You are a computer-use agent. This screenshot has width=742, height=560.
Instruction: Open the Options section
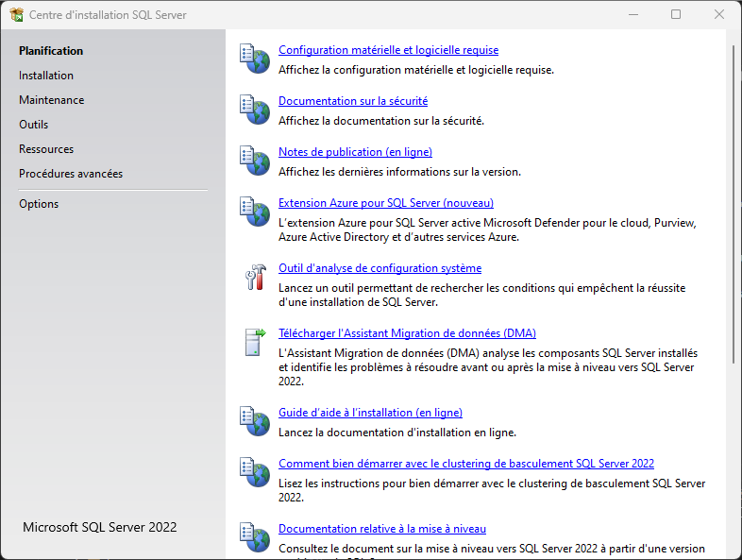click(39, 204)
